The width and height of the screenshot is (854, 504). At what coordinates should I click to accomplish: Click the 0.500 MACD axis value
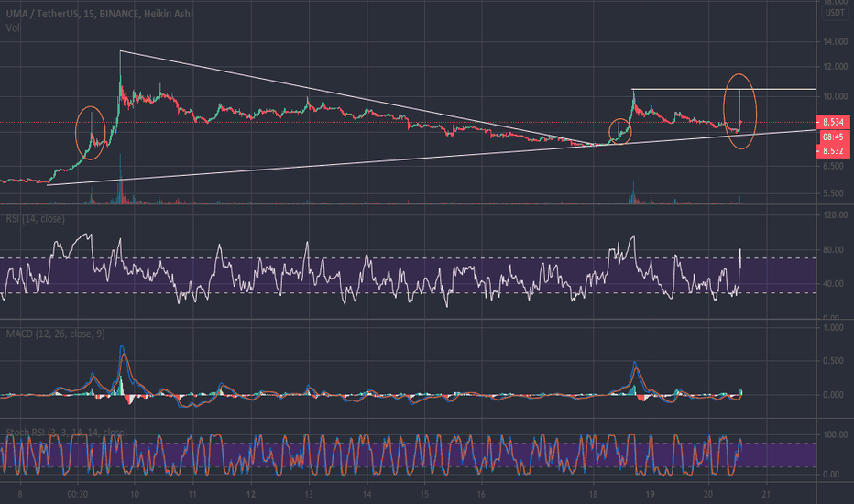click(833, 361)
